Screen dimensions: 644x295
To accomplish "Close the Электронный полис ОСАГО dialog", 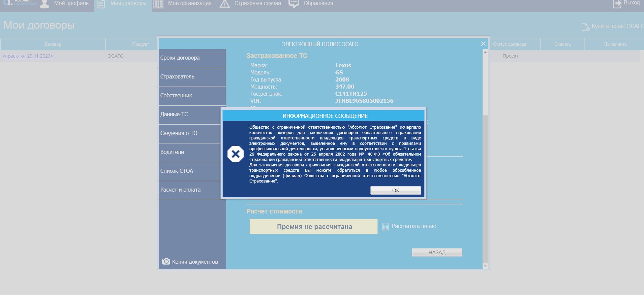I will (x=483, y=43).
